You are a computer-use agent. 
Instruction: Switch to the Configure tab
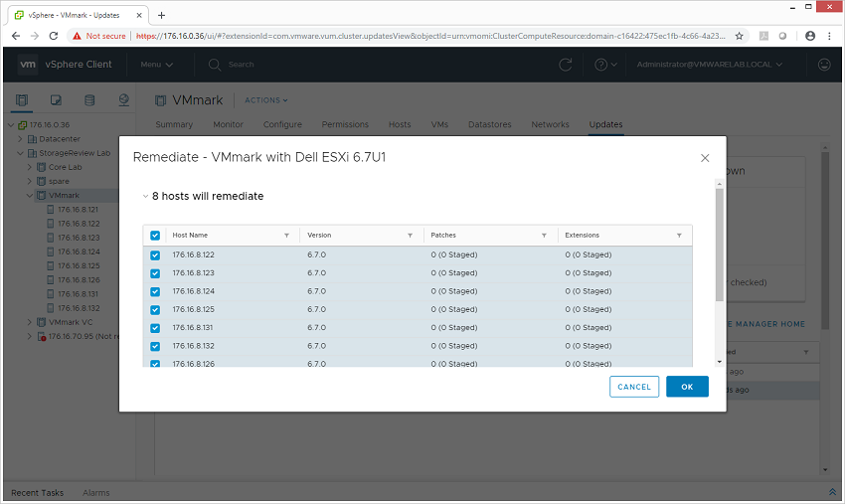point(282,124)
